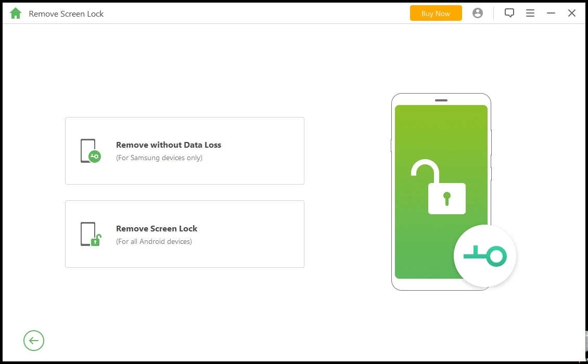
Task: Go to the green Home icon
Action: (x=16, y=14)
